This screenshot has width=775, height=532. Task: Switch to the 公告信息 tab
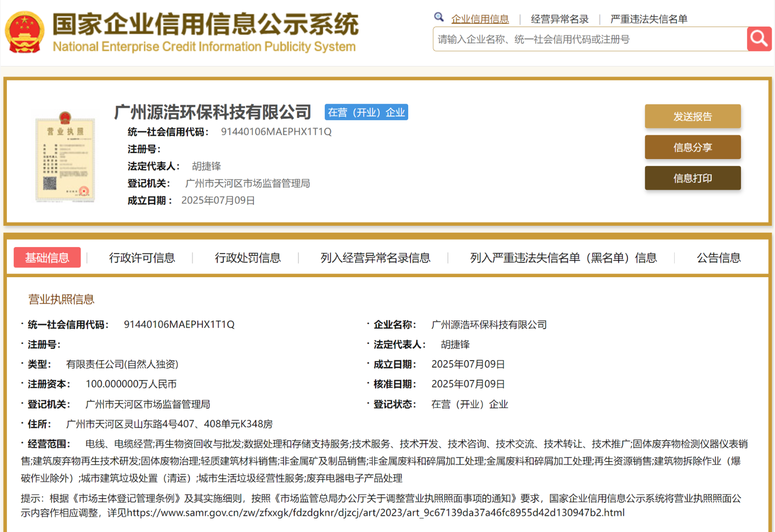719,258
